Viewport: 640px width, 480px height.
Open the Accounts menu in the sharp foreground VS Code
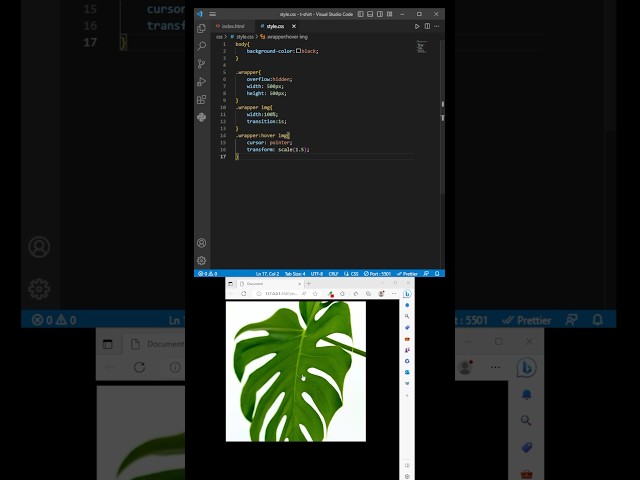[x=201, y=243]
